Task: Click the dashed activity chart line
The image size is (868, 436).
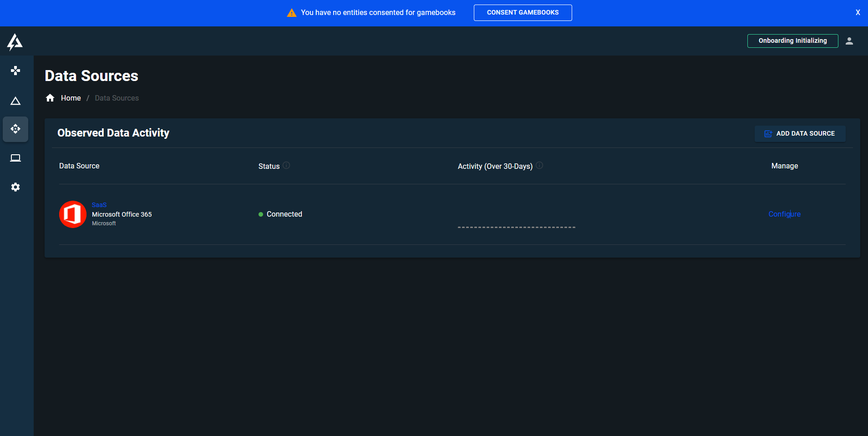Action: [x=517, y=227]
